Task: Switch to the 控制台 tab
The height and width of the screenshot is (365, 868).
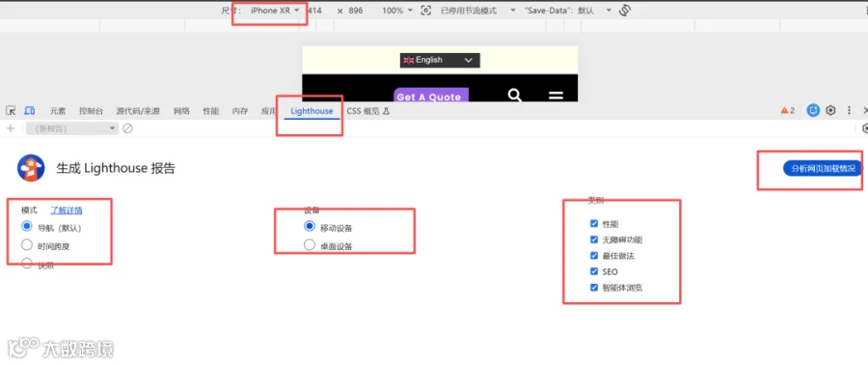Action: click(x=91, y=111)
